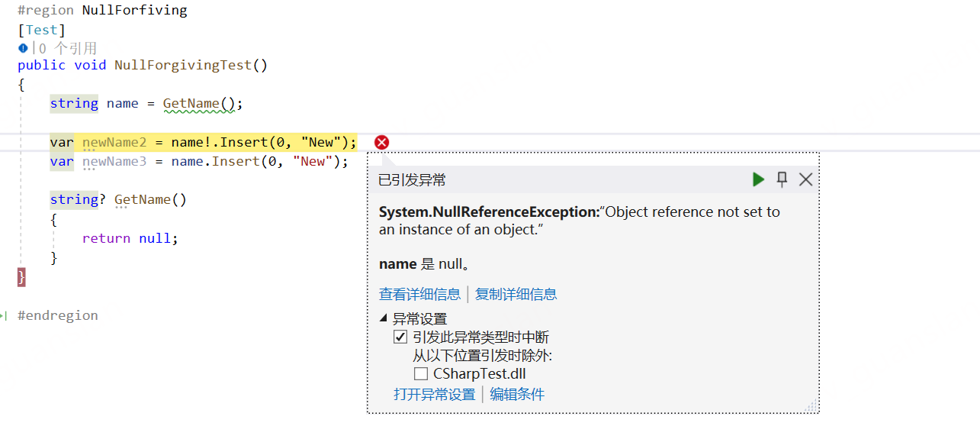Open 打开异常设置 link
This screenshot has width=980, height=426.
434,394
